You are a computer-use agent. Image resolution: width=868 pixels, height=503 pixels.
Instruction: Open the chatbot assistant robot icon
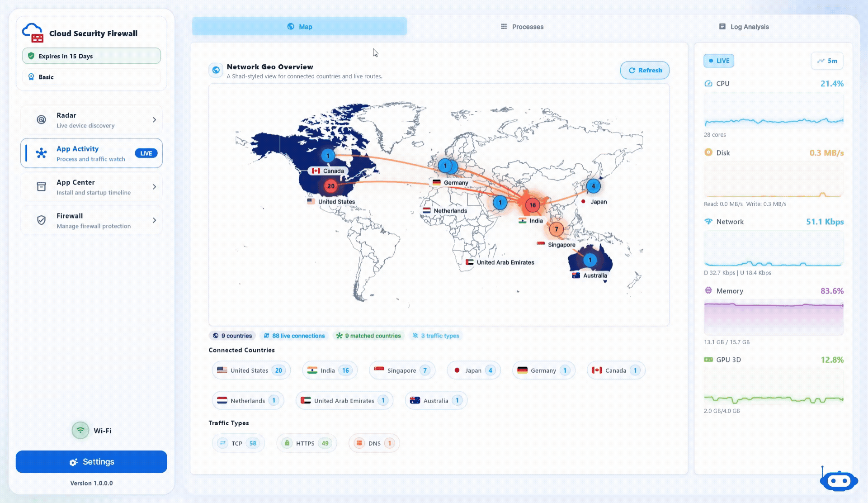click(839, 480)
